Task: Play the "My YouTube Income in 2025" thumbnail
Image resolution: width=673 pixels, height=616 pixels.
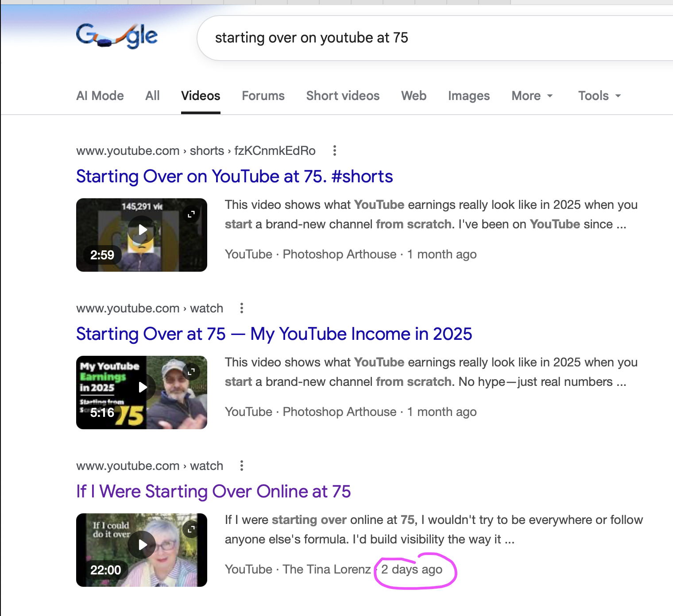Action: pos(142,387)
